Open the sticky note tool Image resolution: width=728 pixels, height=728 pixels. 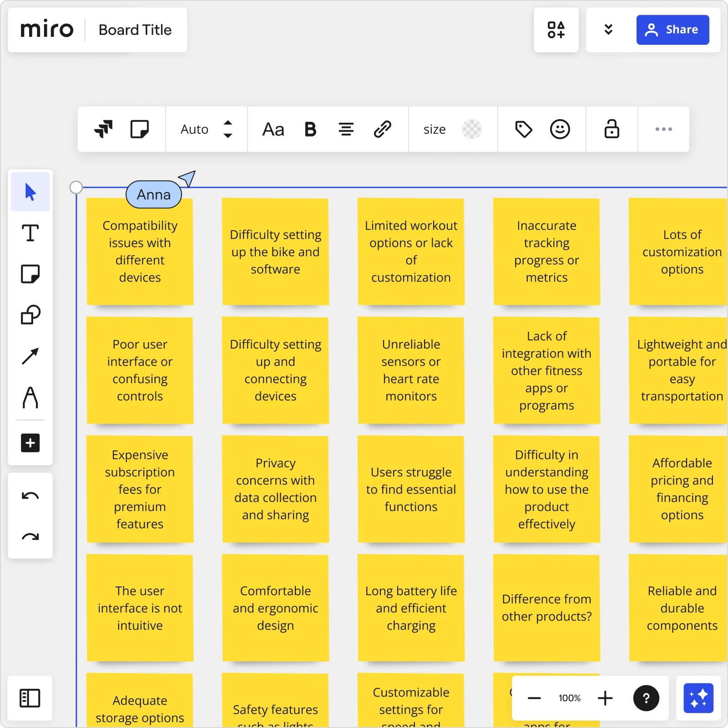pyautogui.click(x=30, y=273)
